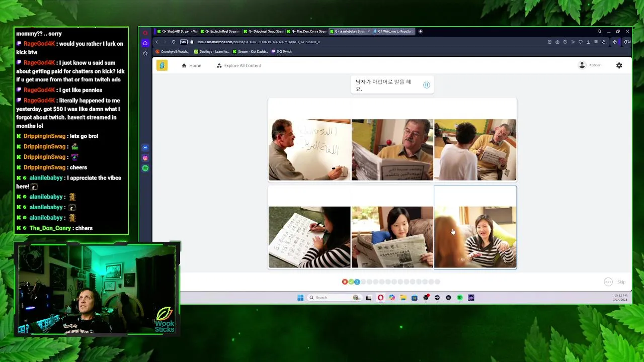Click the green correct progress dot
Viewport: 644px width, 362px height.
[351, 282]
